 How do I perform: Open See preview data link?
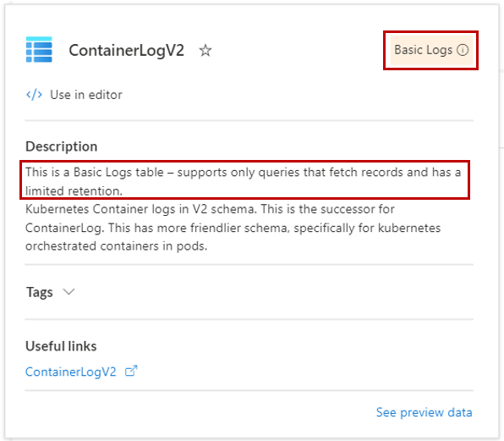tap(424, 412)
